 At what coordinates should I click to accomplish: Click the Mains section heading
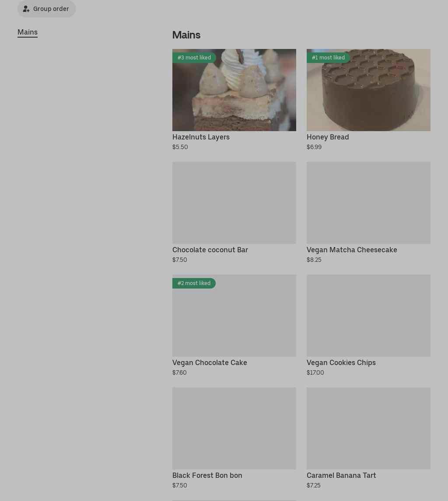tap(186, 35)
